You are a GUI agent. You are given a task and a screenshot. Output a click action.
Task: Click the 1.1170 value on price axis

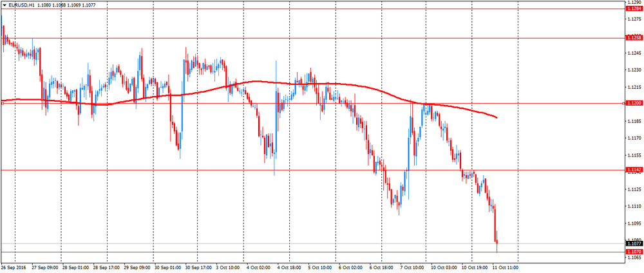click(633, 138)
